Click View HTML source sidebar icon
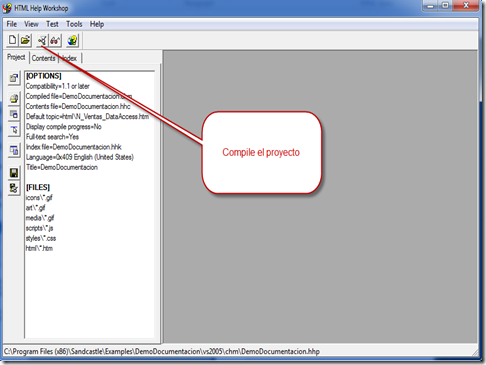Viewport: 486px width, 365px height. 14,151
